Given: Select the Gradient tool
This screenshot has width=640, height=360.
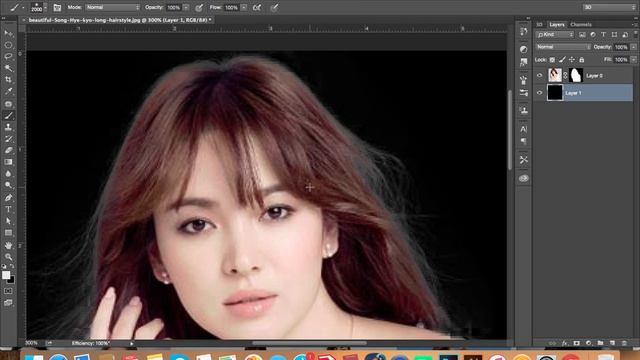Looking at the screenshot, I should coord(8,162).
